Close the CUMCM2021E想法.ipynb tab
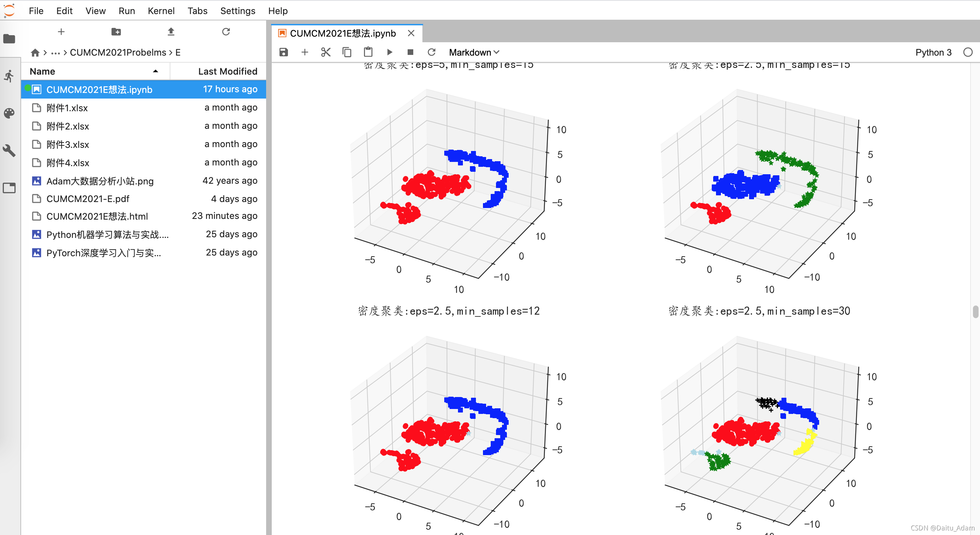980x535 pixels. tap(411, 33)
